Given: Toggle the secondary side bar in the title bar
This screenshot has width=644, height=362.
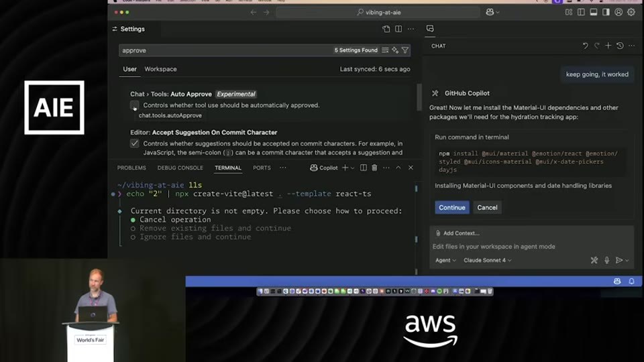Looking at the screenshot, I should pyautogui.click(x=606, y=12).
